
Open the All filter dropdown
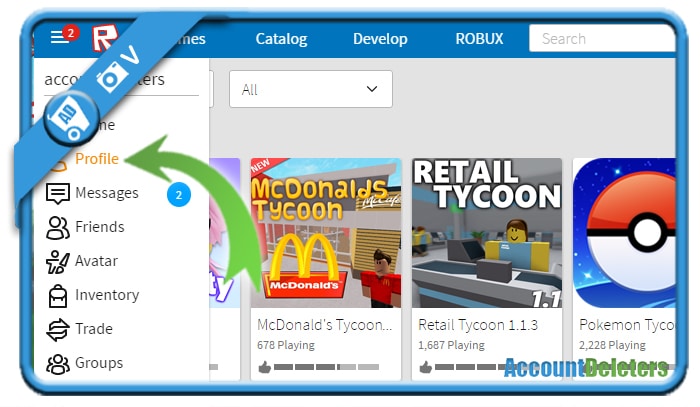(x=311, y=89)
